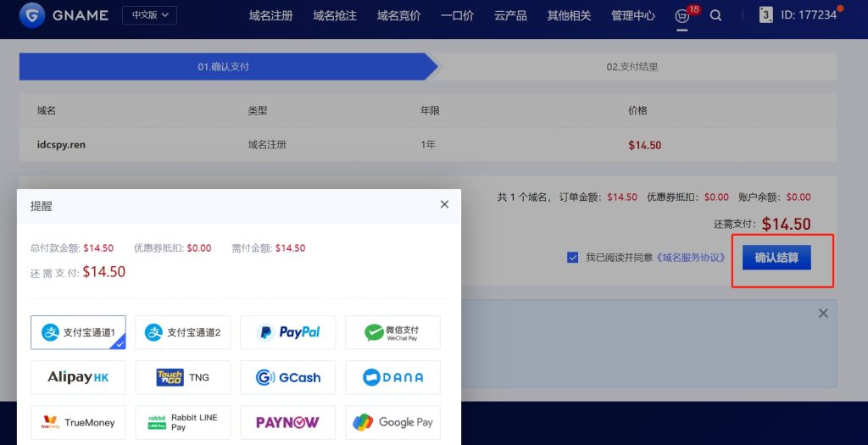Click the $14.50 price cell

[x=644, y=145]
